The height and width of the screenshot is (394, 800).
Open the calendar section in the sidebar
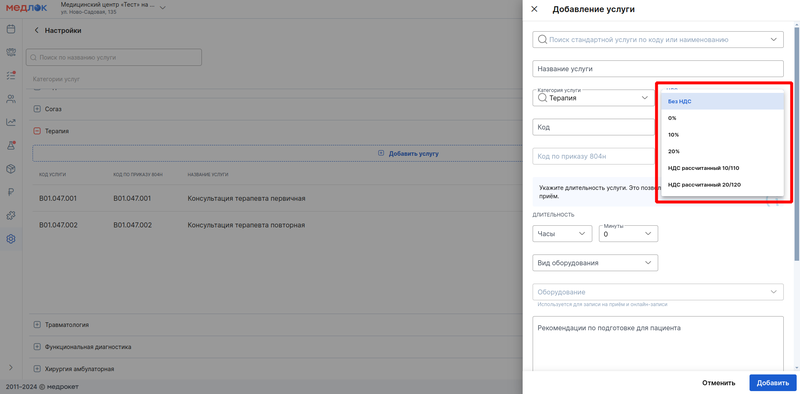[x=11, y=29]
